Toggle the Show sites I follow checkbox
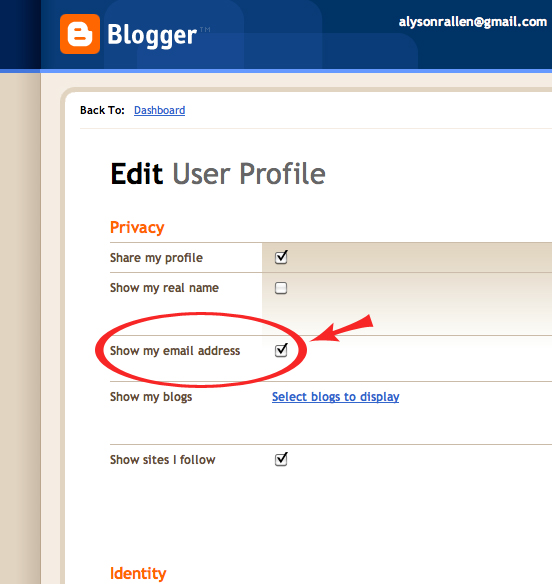Image resolution: width=552 pixels, height=584 pixels. point(281,459)
